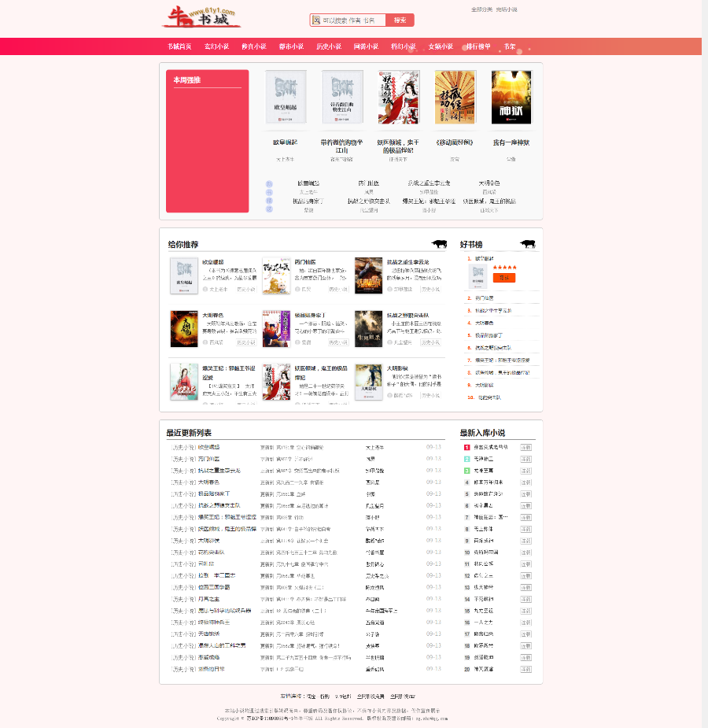Open new-arrivals entry number 20
Viewport: 708px width, 728px height.
coord(484,669)
